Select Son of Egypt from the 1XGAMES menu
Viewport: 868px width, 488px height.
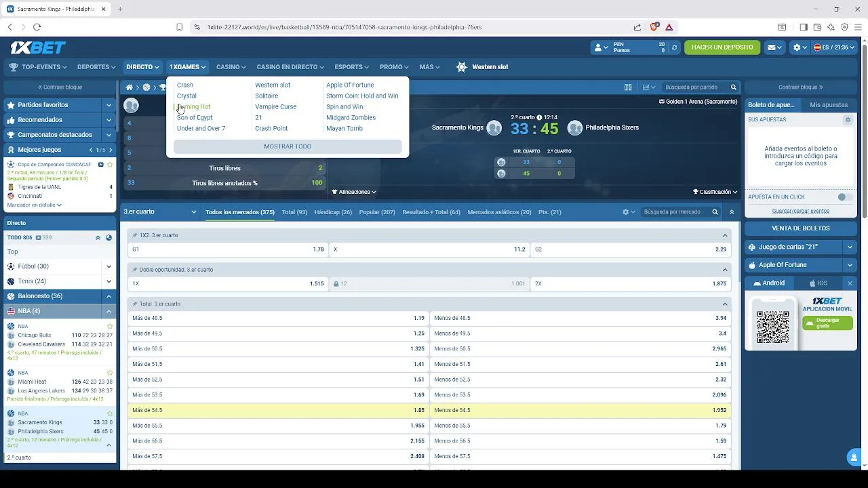[195, 117]
